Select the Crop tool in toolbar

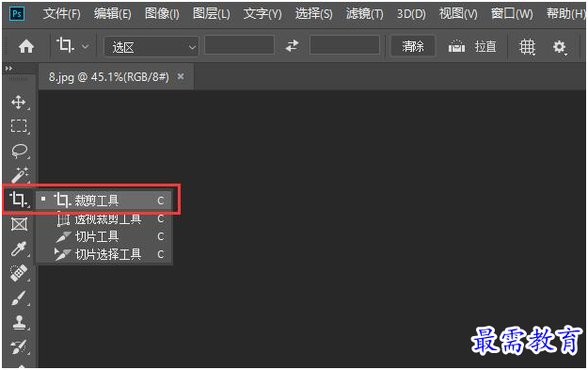click(19, 200)
